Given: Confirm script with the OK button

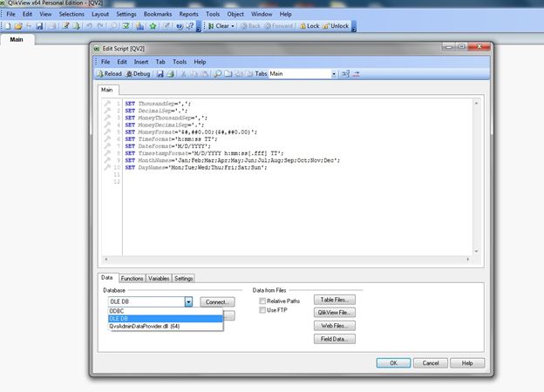Looking at the screenshot, I should tap(393, 363).
